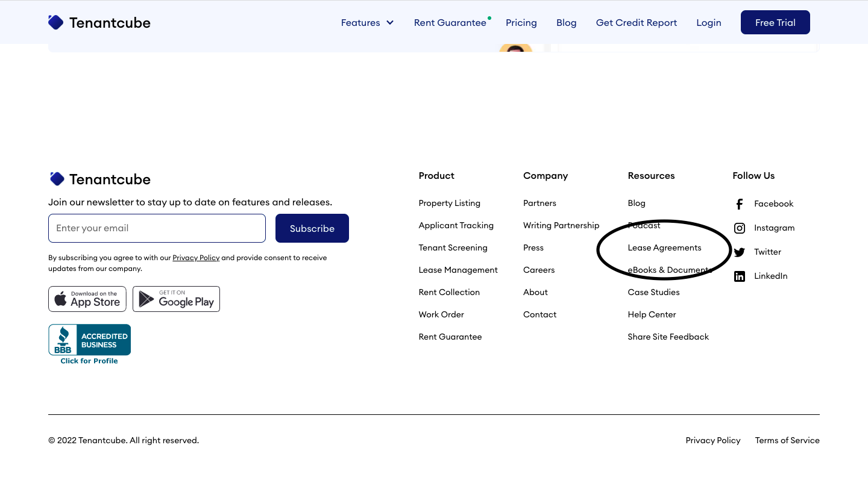Click the 2022 Tenantcube copyright text
This screenshot has height=495, width=868.
click(124, 441)
